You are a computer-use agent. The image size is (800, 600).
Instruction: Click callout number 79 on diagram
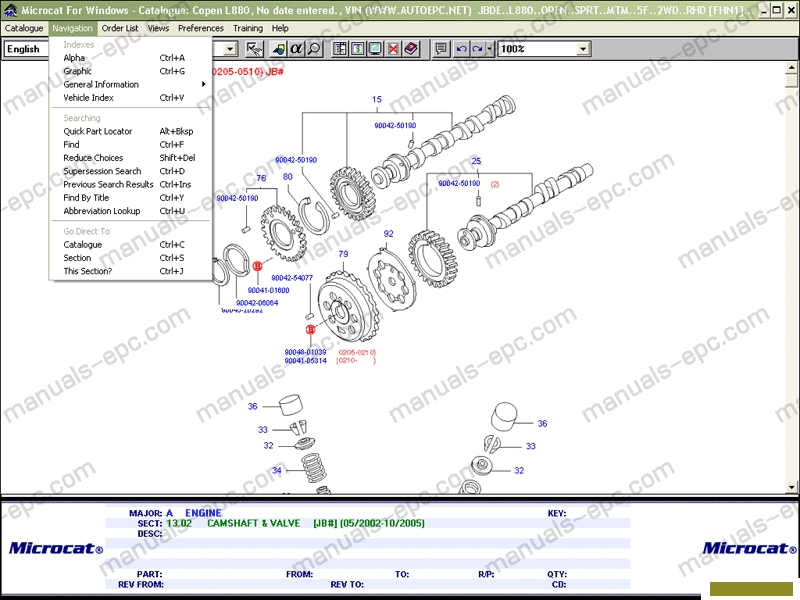click(343, 254)
